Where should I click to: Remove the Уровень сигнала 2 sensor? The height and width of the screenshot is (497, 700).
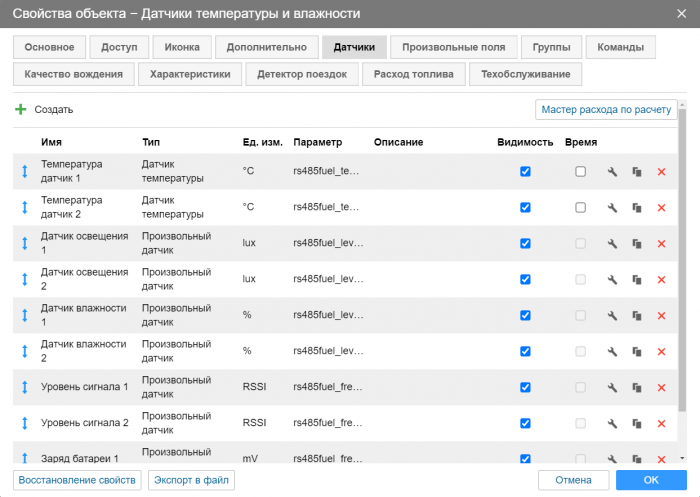point(661,424)
